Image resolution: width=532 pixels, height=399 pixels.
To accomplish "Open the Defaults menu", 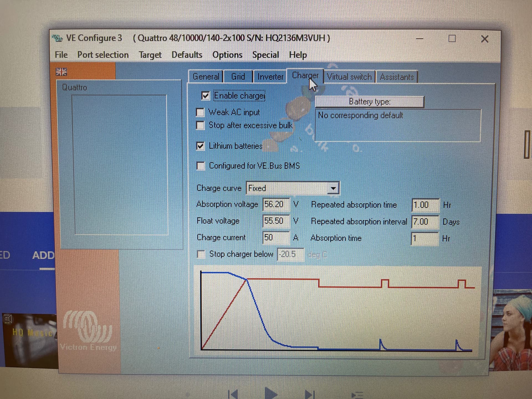I will [x=187, y=55].
